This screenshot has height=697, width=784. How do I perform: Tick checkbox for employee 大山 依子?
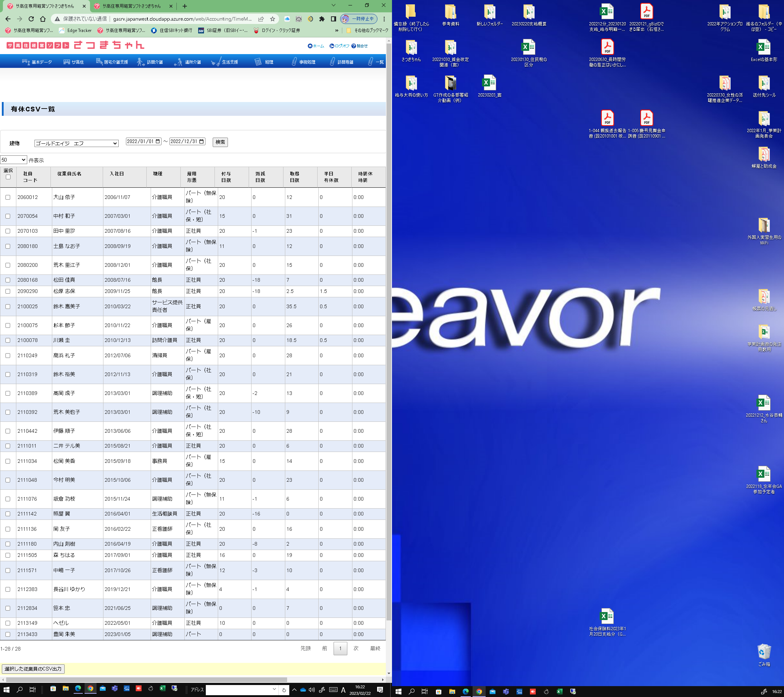pyautogui.click(x=8, y=197)
